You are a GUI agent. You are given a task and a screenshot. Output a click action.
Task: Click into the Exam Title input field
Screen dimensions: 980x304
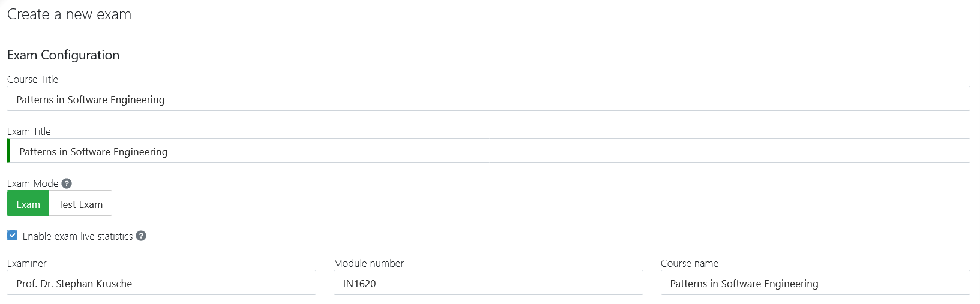point(488,151)
